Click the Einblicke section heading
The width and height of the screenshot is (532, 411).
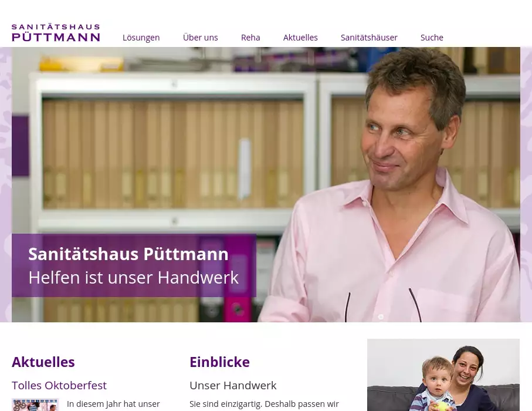[x=219, y=362]
